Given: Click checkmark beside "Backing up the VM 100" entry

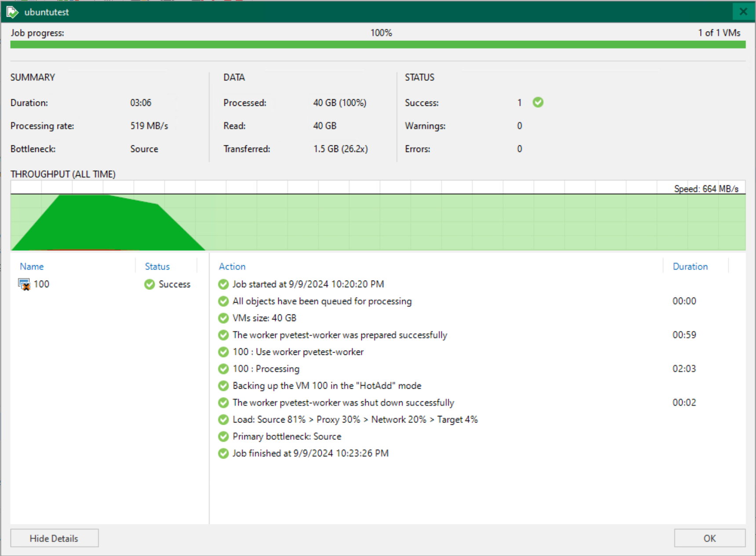Looking at the screenshot, I should pyautogui.click(x=223, y=386).
